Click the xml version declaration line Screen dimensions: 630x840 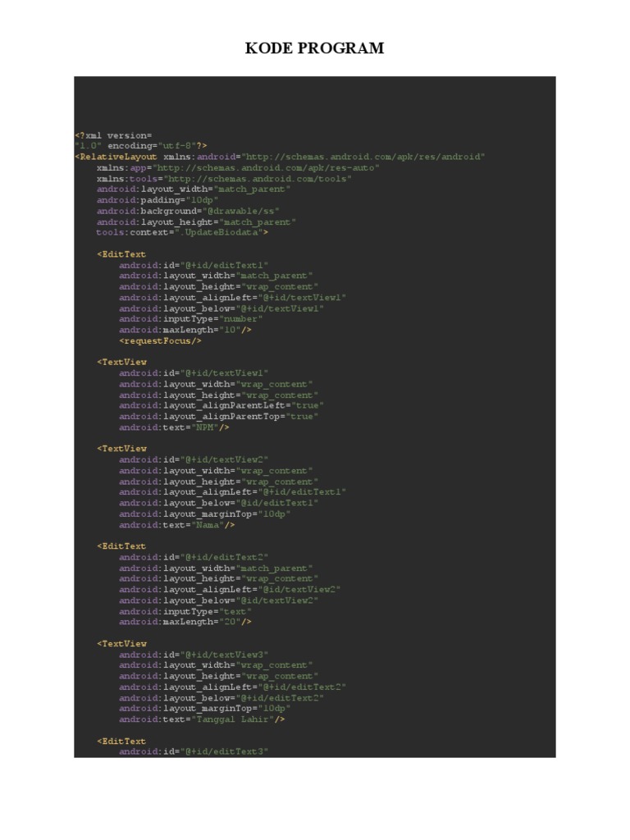click(x=113, y=135)
